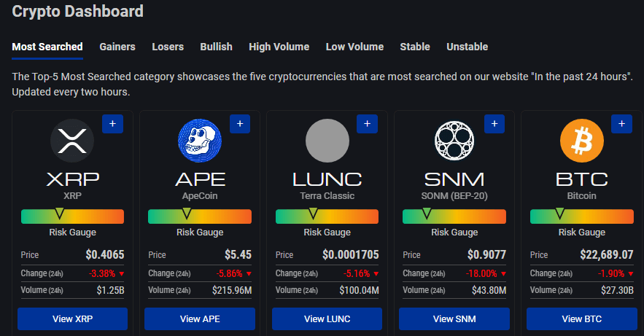Click the $1.25B volume value
This screenshot has width=644, height=336.
[110, 291]
